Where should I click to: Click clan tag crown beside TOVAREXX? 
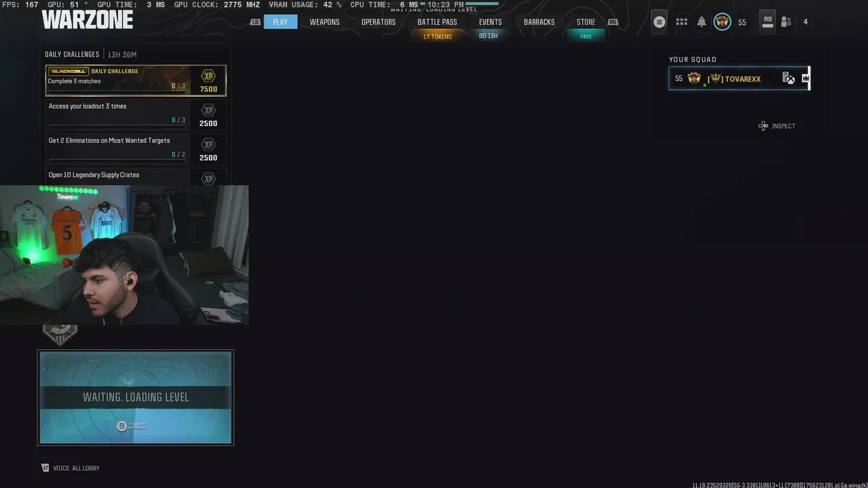click(715, 79)
